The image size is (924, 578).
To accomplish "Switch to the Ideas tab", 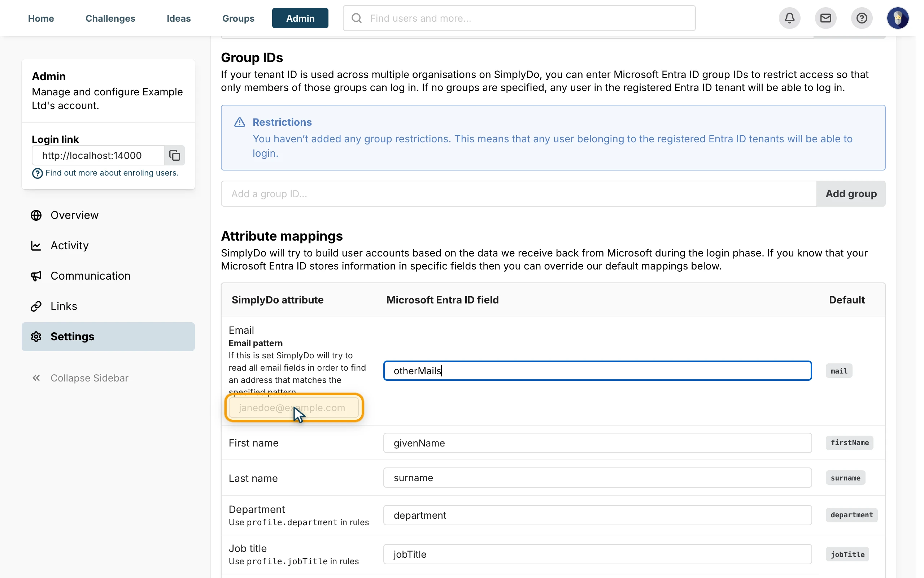I will (179, 18).
